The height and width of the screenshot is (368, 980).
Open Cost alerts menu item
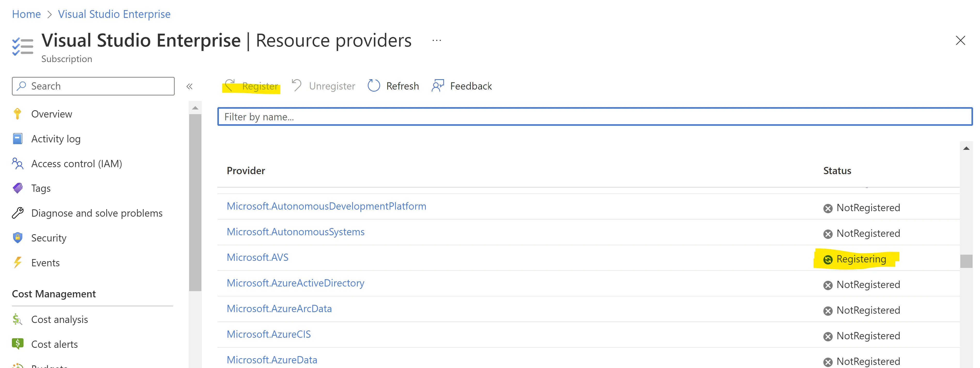(55, 344)
